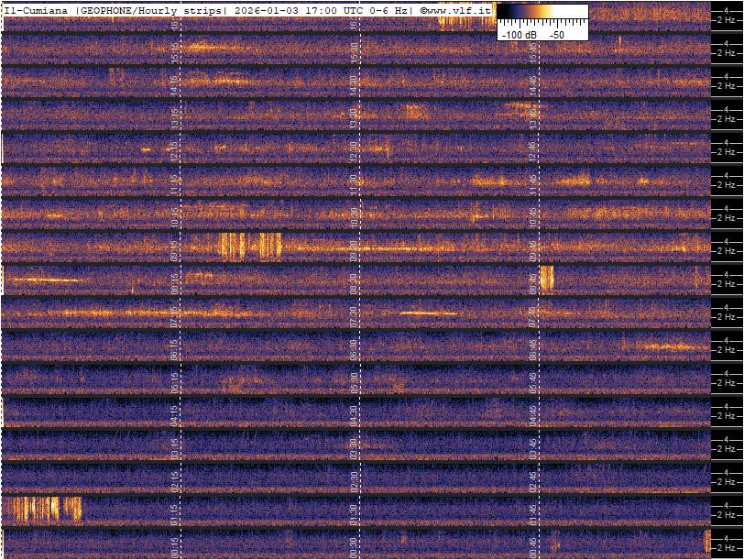The image size is (744, 560).
Task: Click the 06:15 time marker label
Action: [x=175, y=346]
